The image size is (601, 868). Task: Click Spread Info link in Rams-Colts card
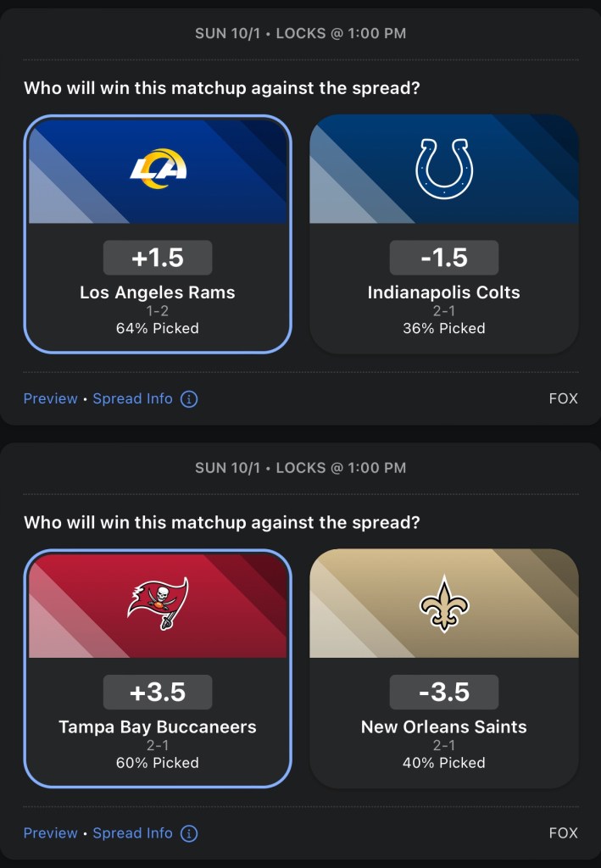132,398
